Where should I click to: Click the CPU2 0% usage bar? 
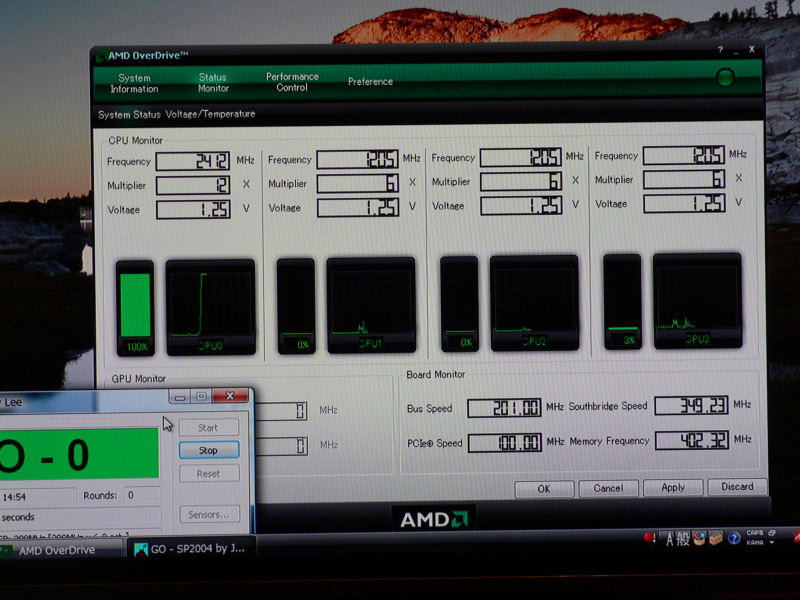(x=459, y=304)
